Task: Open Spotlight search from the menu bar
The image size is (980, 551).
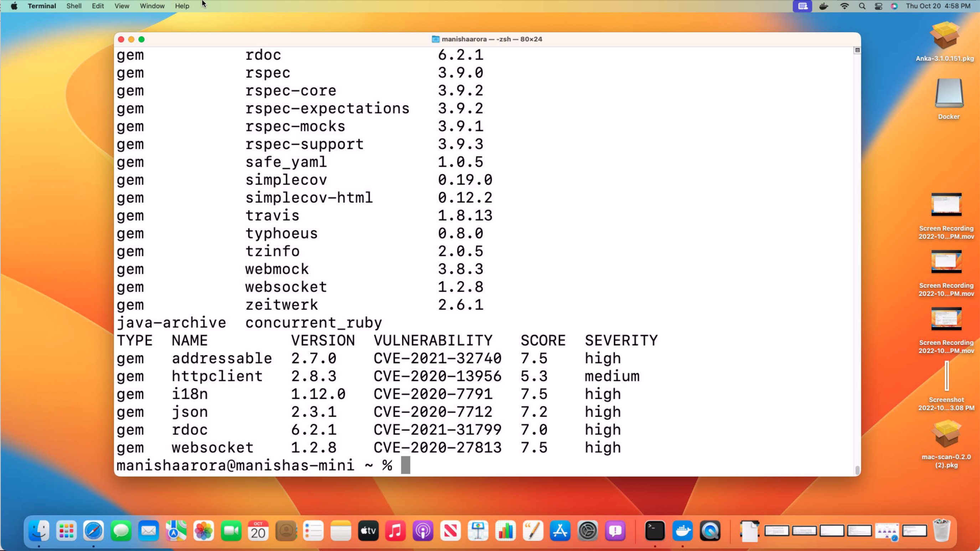Action: pyautogui.click(x=862, y=6)
